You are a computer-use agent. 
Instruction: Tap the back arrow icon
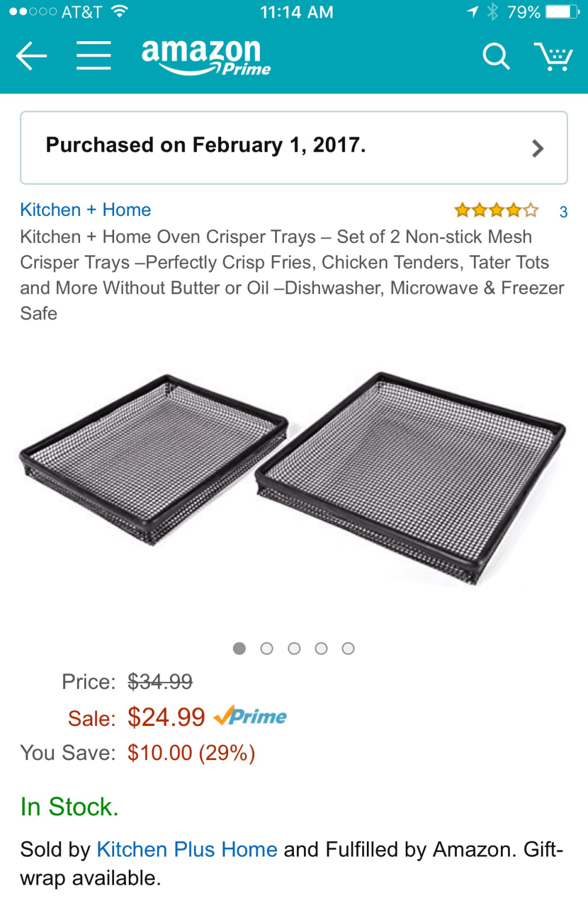pos(31,56)
